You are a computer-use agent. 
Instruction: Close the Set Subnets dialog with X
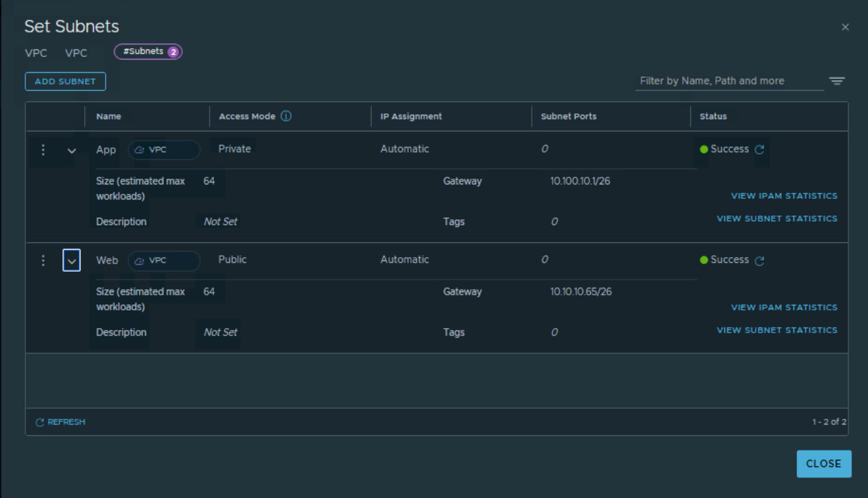[x=845, y=27]
